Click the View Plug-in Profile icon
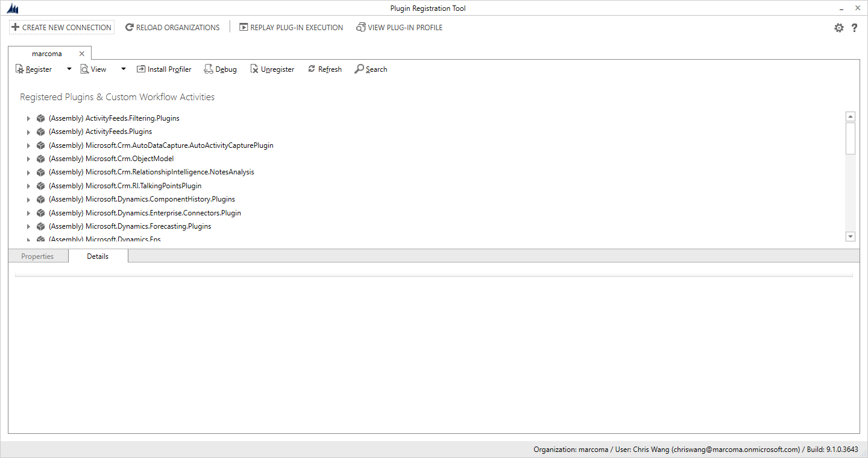 [x=360, y=27]
